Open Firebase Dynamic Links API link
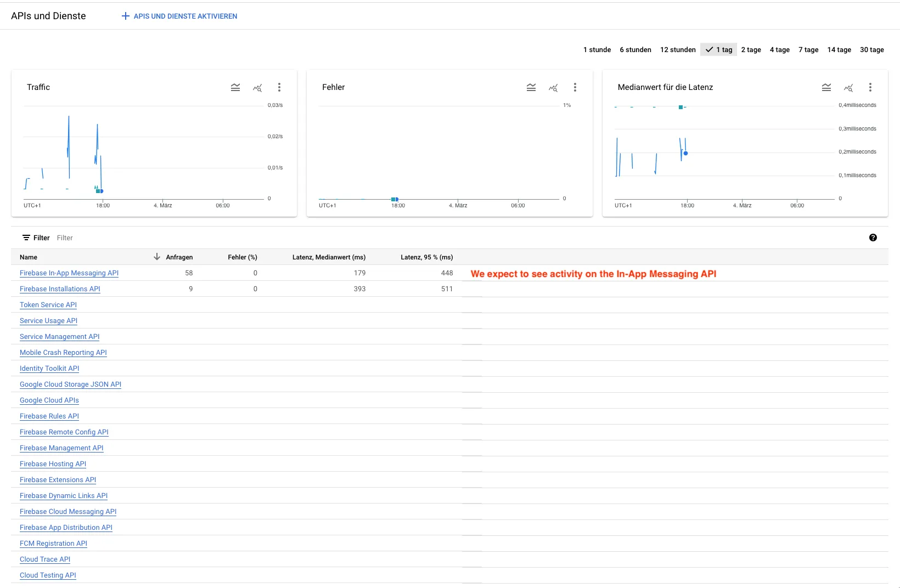This screenshot has height=588, width=900. click(x=64, y=495)
